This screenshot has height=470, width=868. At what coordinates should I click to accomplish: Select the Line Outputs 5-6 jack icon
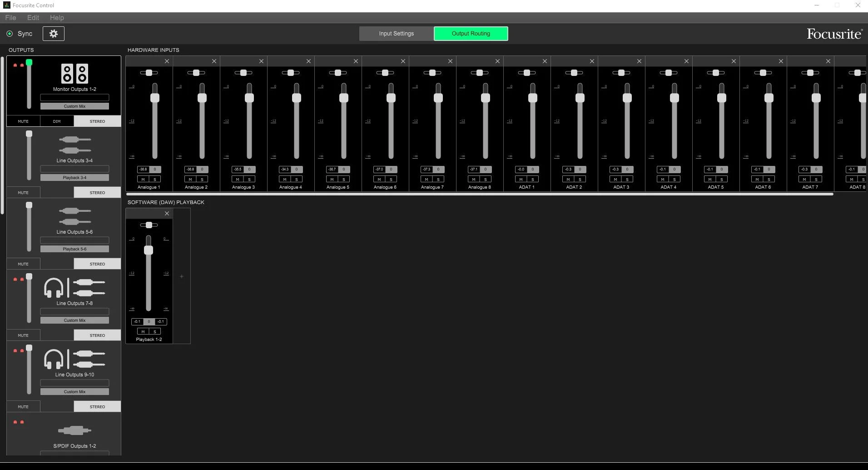[75, 216]
